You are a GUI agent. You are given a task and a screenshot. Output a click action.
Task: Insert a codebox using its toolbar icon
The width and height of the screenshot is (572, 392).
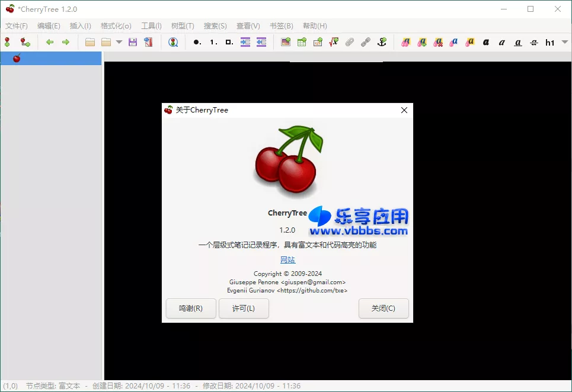318,42
